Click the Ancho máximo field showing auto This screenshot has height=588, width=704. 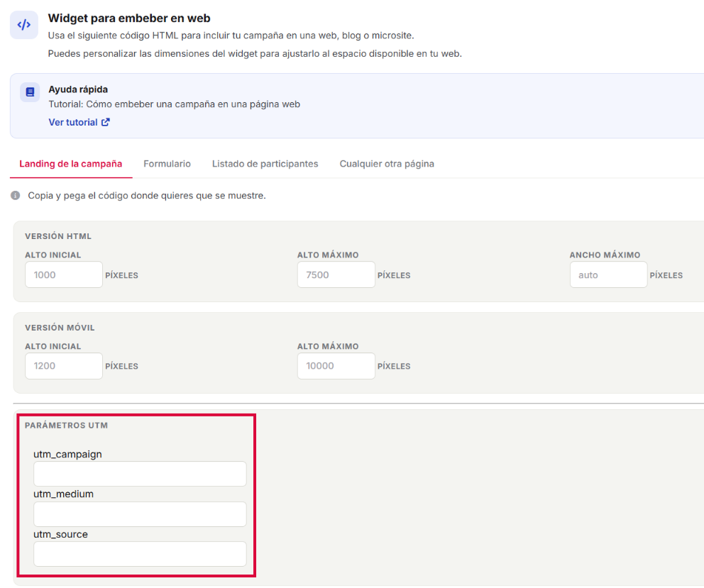click(608, 274)
